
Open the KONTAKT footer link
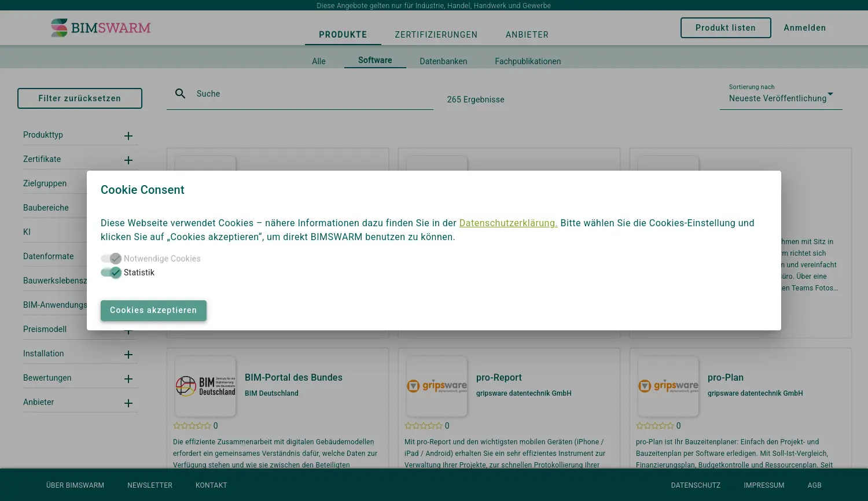211,485
